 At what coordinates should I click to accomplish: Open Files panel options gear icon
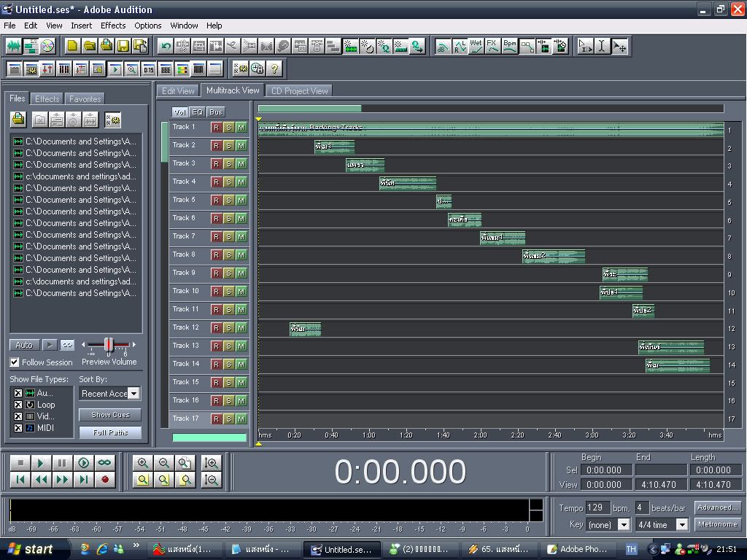click(113, 120)
